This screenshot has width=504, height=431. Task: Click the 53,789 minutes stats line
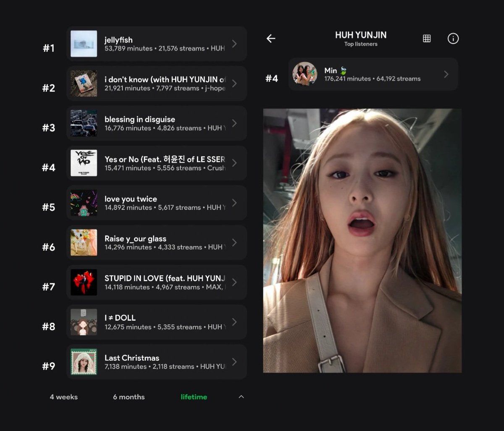pos(165,49)
